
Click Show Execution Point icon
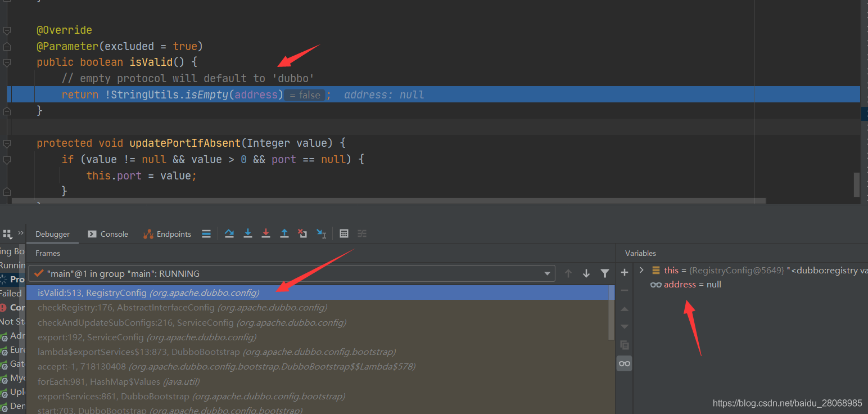pyautogui.click(x=206, y=233)
